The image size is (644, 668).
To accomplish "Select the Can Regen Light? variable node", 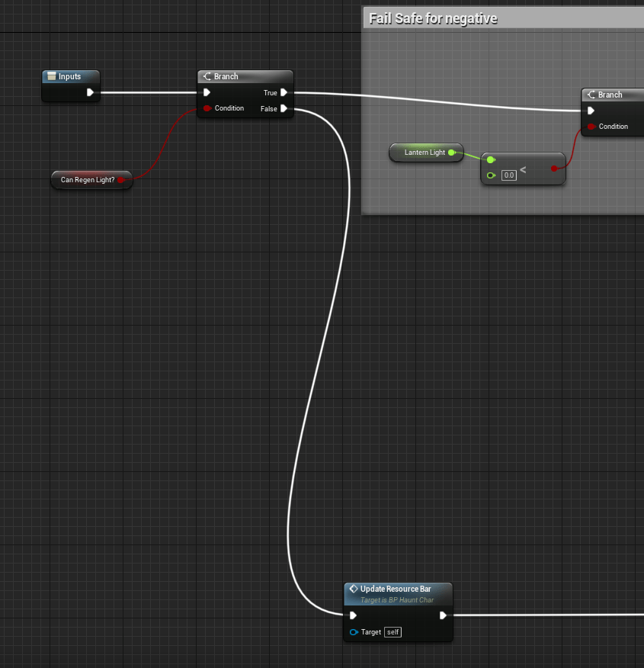I will (87, 180).
